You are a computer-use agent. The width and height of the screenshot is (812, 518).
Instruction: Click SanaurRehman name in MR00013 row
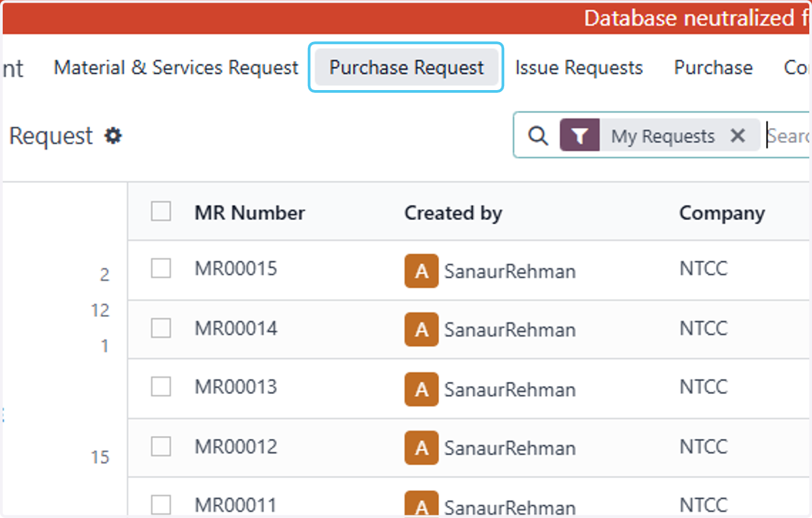click(510, 390)
